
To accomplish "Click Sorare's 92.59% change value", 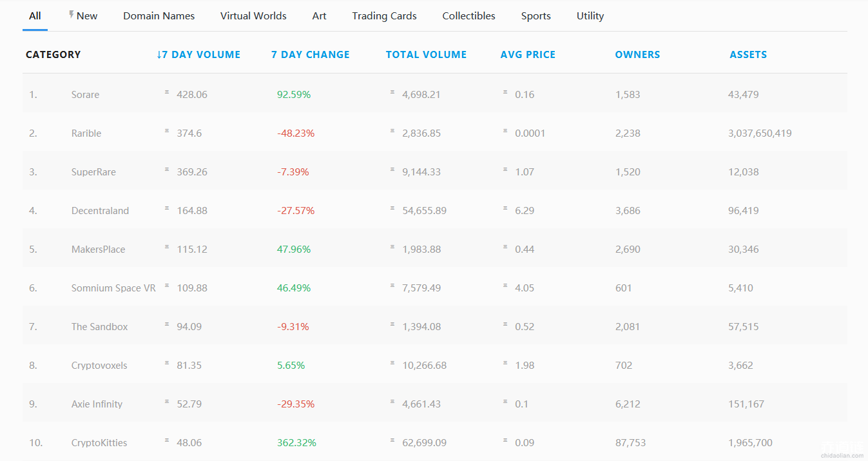I will tap(294, 95).
